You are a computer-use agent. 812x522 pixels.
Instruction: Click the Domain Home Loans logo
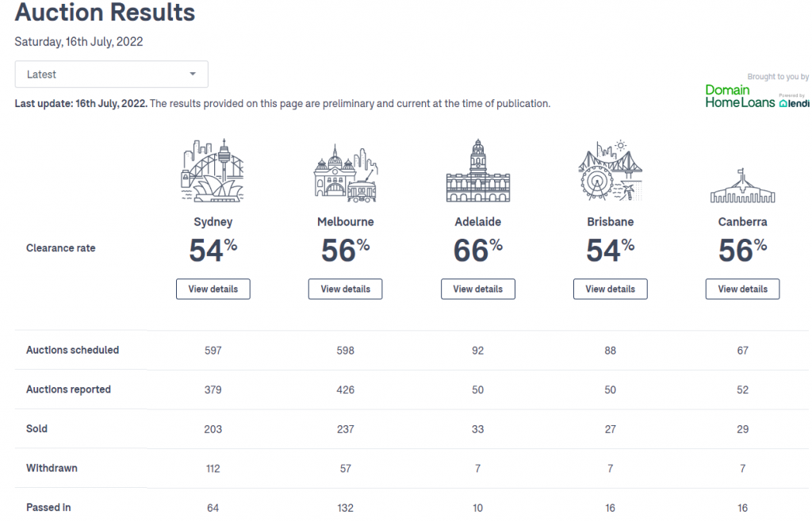click(740, 96)
